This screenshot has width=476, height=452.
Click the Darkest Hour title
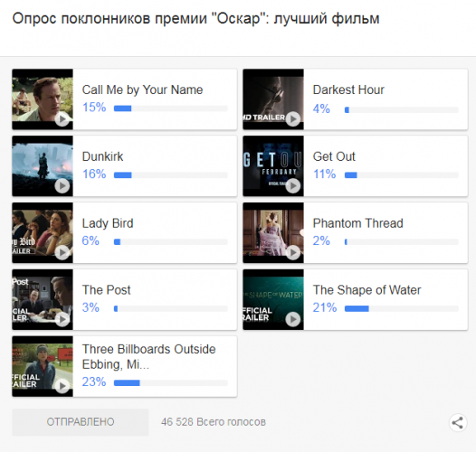tap(348, 90)
